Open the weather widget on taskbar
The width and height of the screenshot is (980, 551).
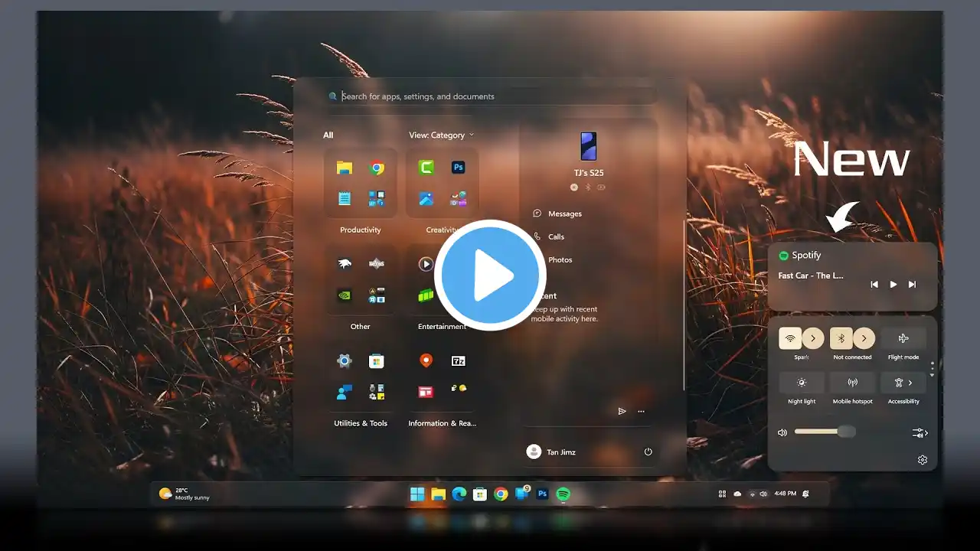tap(184, 494)
